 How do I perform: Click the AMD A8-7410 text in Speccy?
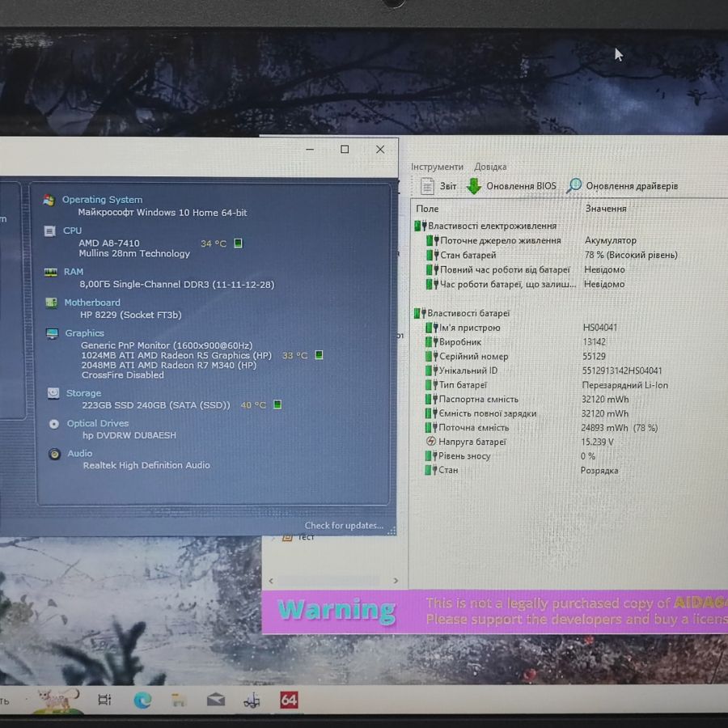(x=109, y=243)
